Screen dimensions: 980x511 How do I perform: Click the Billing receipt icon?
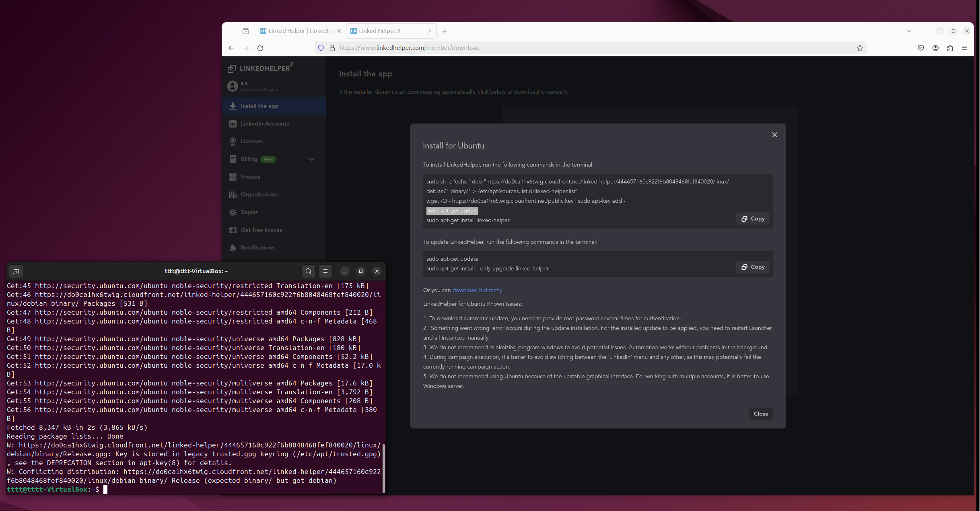tap(233, 159)
